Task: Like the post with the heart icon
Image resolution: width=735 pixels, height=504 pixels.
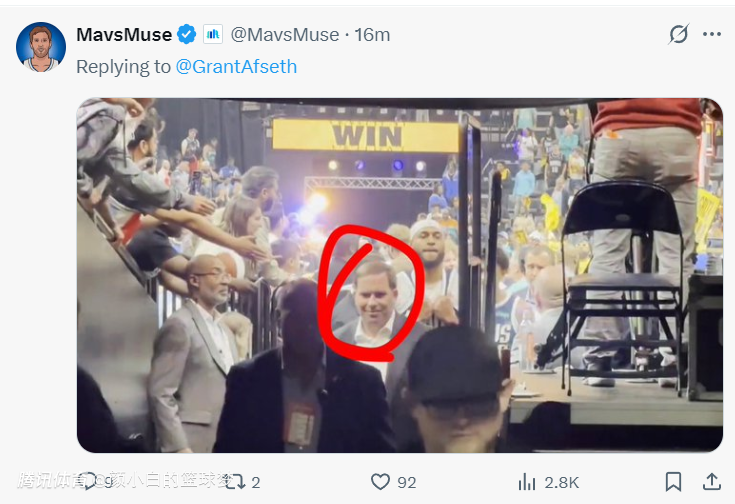Action: click(x=380, y=482)
